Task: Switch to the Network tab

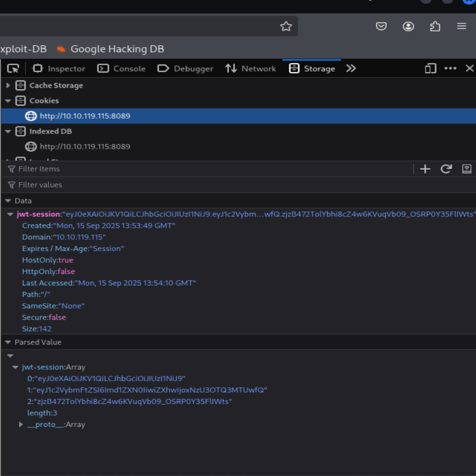Action: click(x=250, y=68)
